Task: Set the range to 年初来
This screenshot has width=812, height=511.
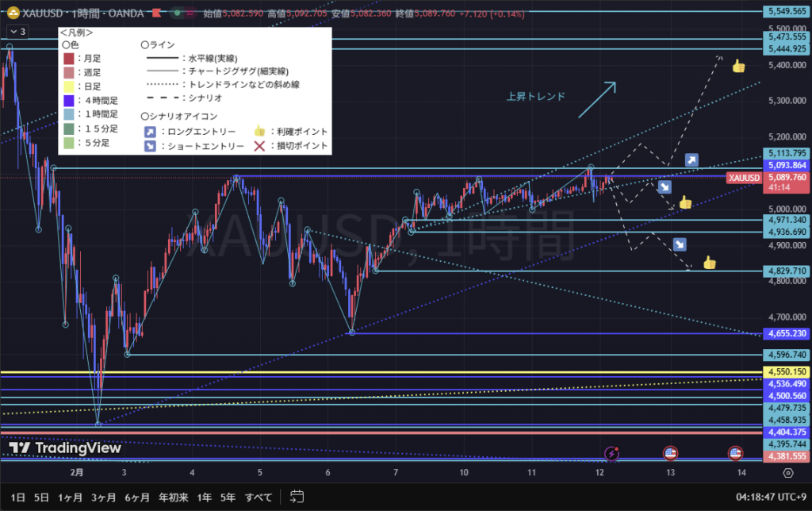Action: coord(173,498)
